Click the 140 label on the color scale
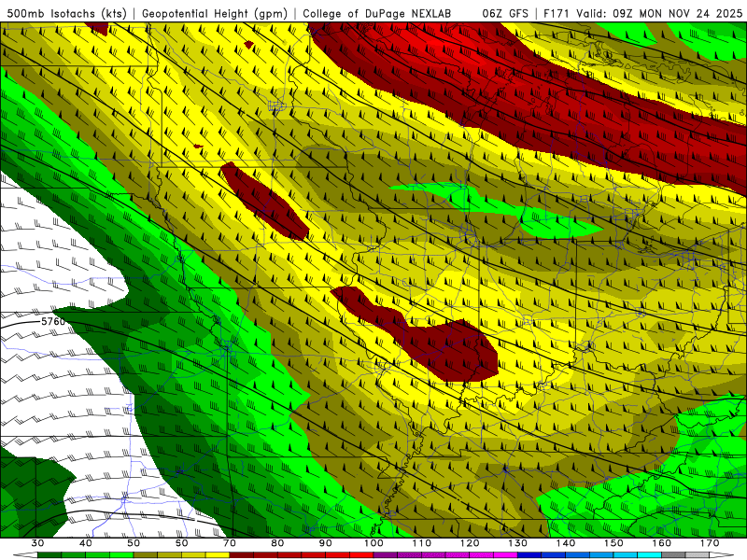This screenshot has height=560, width=747. (566, 543)
